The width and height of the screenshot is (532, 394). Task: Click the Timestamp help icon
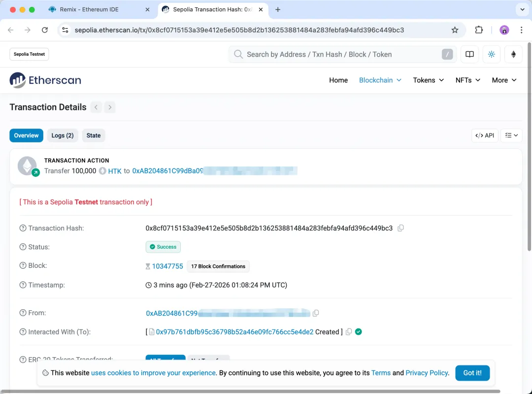(x=23, y=285)
